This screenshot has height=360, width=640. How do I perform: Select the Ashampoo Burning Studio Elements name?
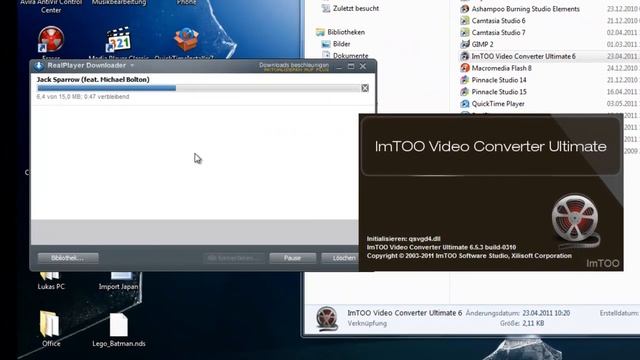pos(525,9)
